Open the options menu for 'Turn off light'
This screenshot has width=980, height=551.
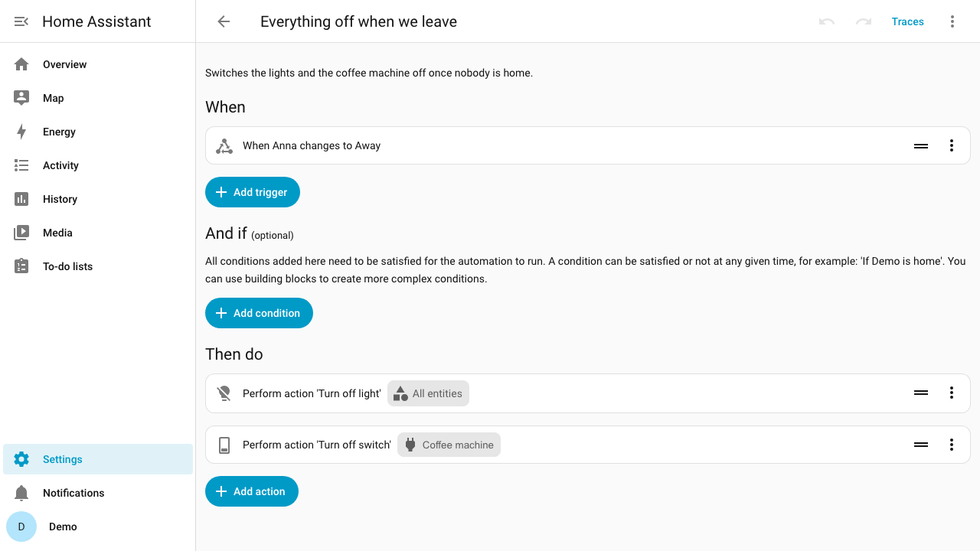click(x=952, y=393)
